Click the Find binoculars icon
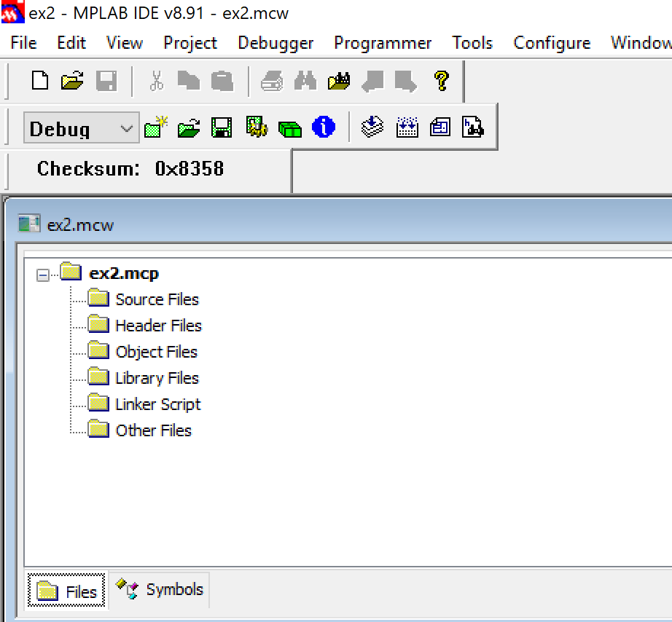The image size is (672, 622). 305,81
